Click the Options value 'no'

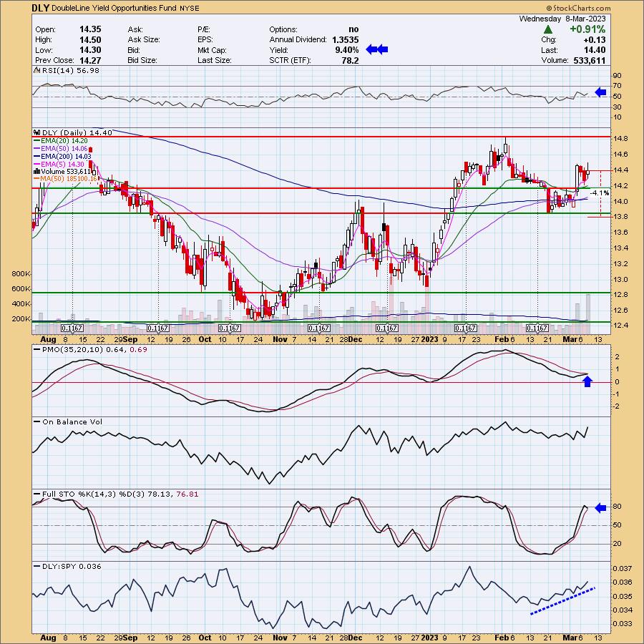click(353, 29)
